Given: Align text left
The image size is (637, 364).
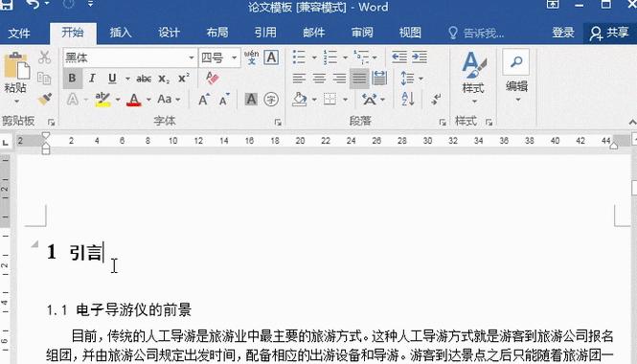Looking at the screenshot, I should 299,78.
